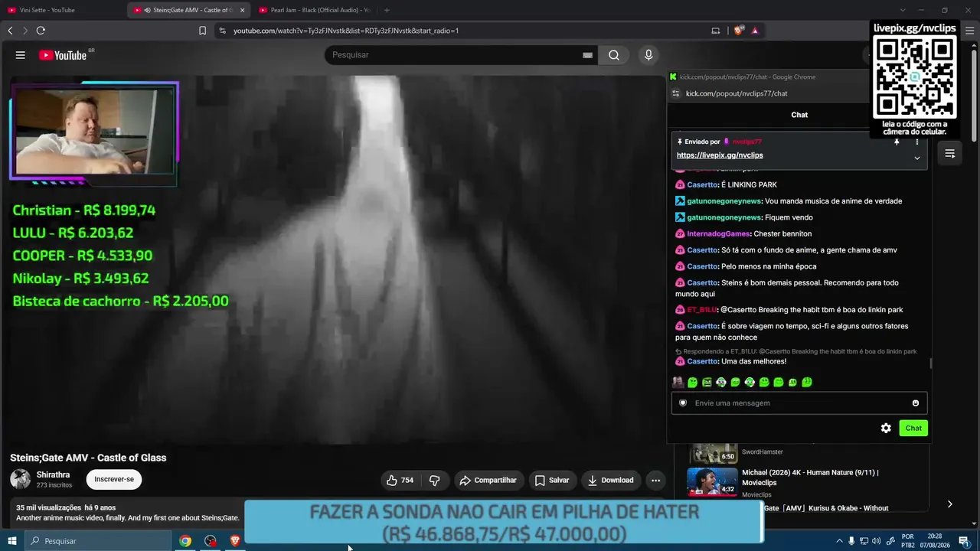The height and width of the screenshot is (551, 980).
Task: Open the Windows notification center
Action: [x=964, y=541]
